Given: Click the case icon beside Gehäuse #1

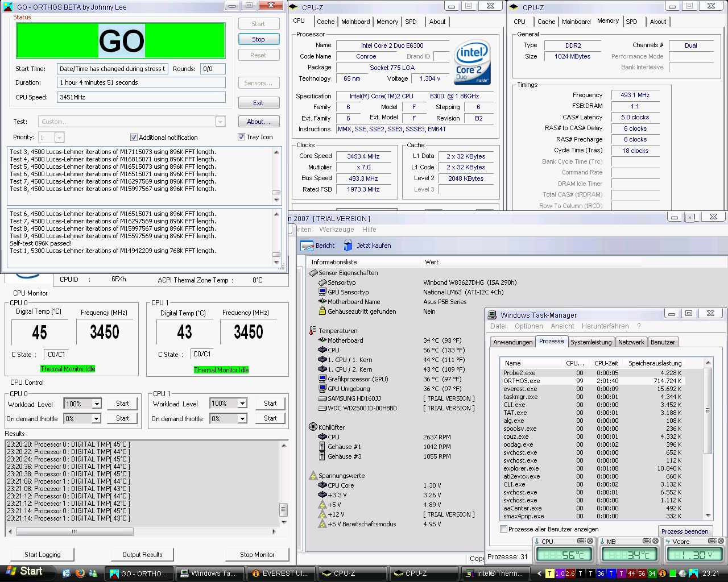Looking at the screenshot, I should click(322, 447).
